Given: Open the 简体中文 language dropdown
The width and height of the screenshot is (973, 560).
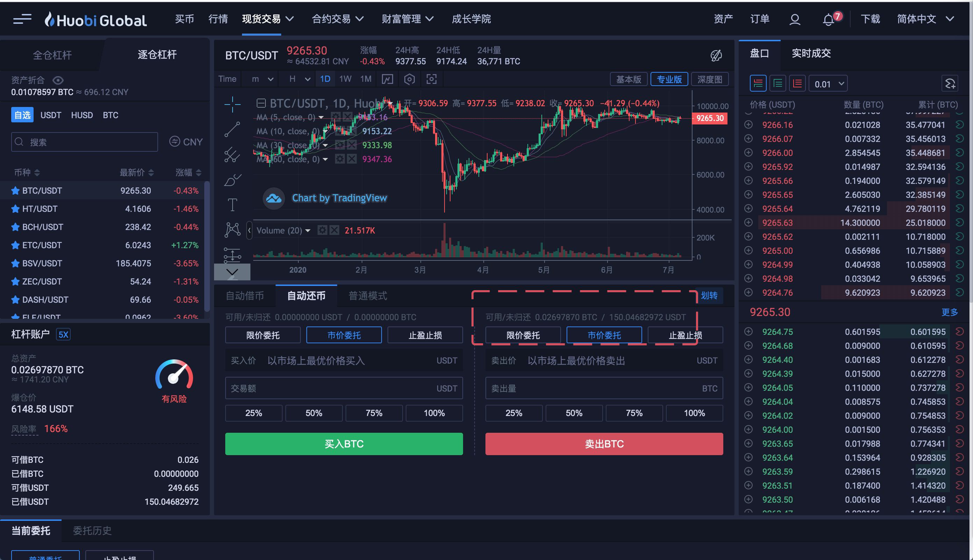Looking at the screenshot, I should tap(926, 19).
